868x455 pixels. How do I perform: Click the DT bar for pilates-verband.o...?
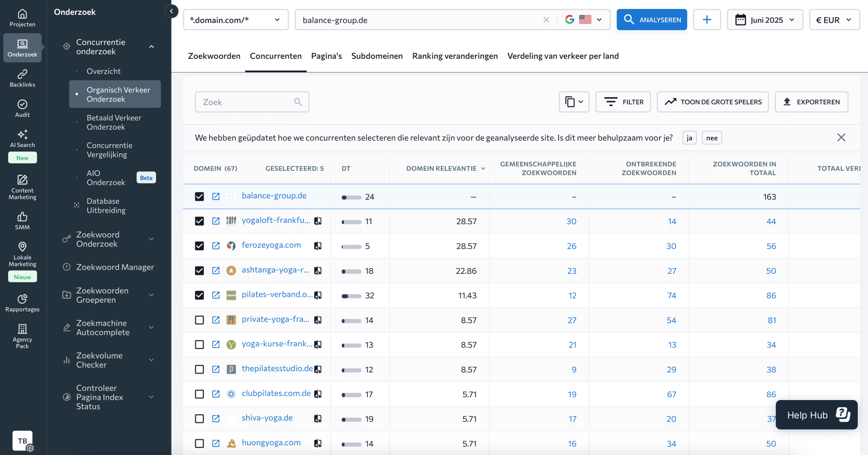[x=351, y=296]
